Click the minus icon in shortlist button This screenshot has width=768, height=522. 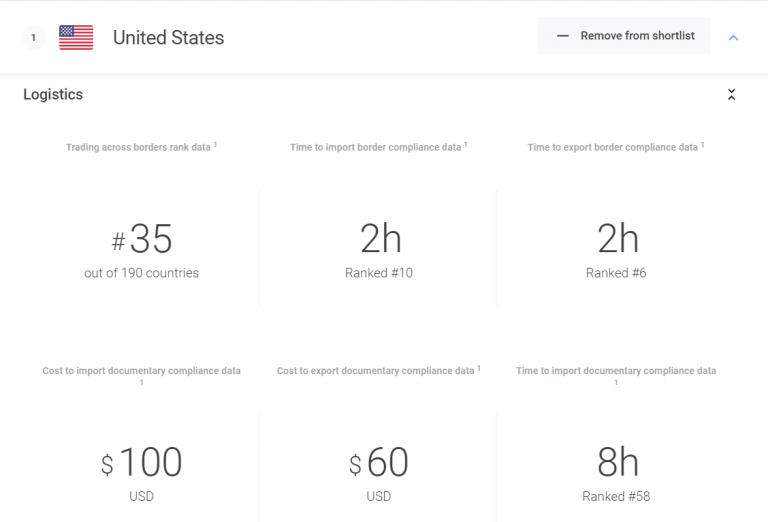[x=563, y=36]
